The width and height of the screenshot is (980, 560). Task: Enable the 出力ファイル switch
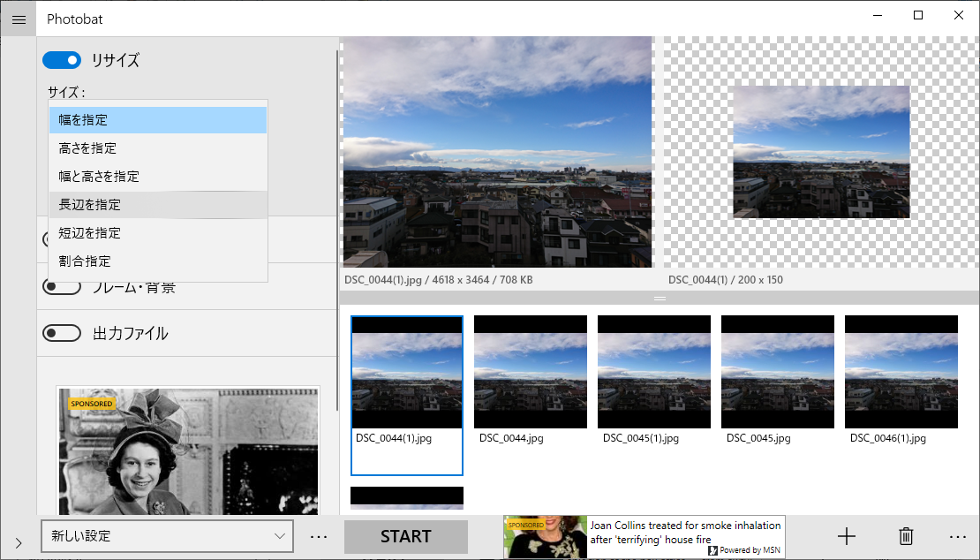(x=61, y=333)
